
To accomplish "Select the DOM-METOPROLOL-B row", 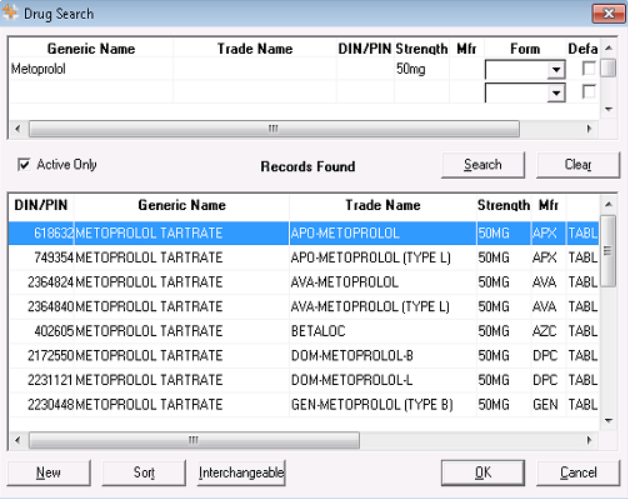I will [304, 355].
